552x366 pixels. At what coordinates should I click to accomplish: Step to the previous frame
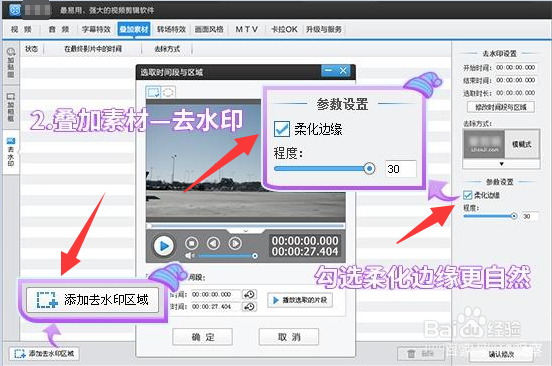tap(213, 243)
